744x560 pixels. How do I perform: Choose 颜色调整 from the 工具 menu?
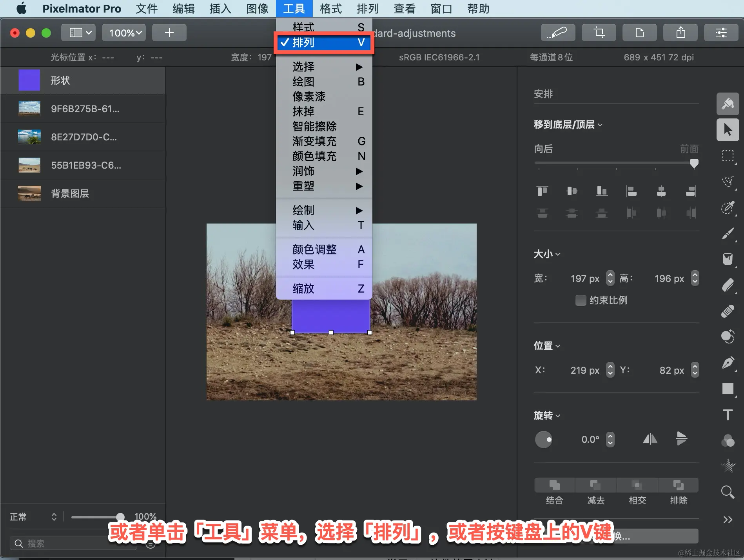point(324,249)
